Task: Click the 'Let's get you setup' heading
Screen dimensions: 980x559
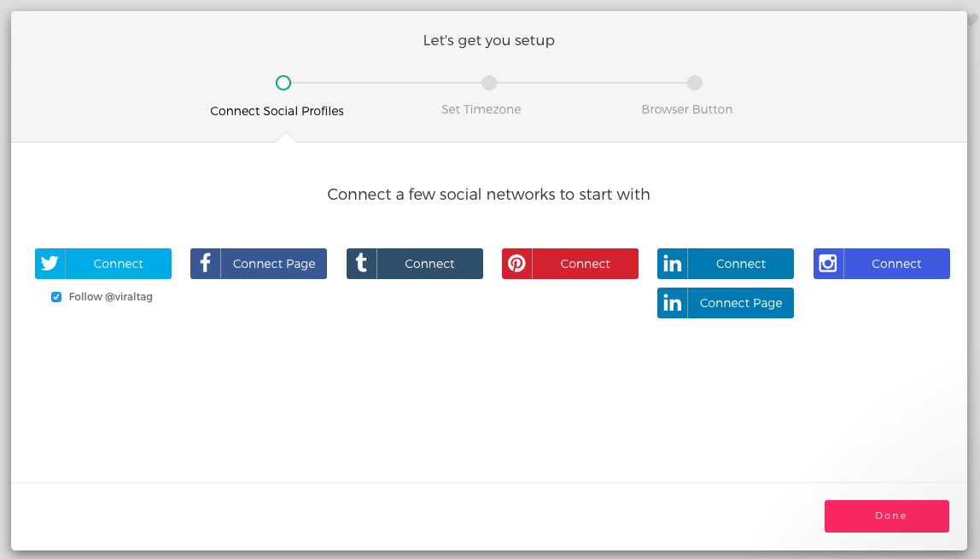Action: coord(489,41)
